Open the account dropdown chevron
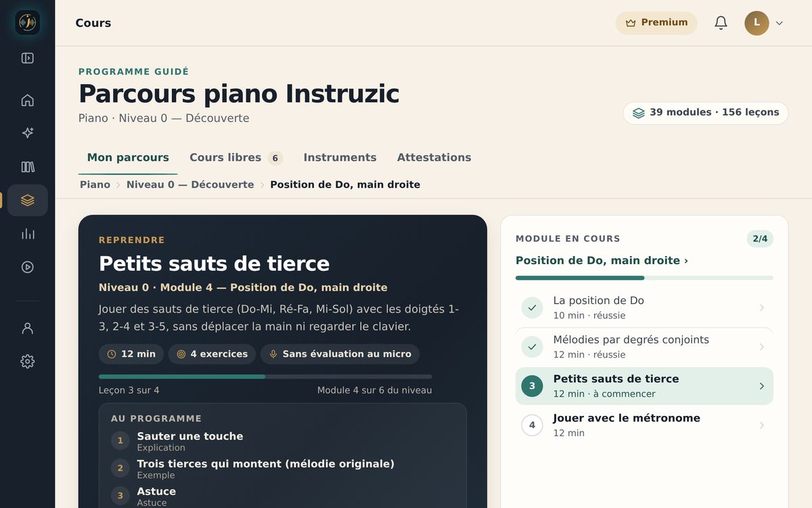Viewport: 812px width, 508px height. (x=780, y=23)
